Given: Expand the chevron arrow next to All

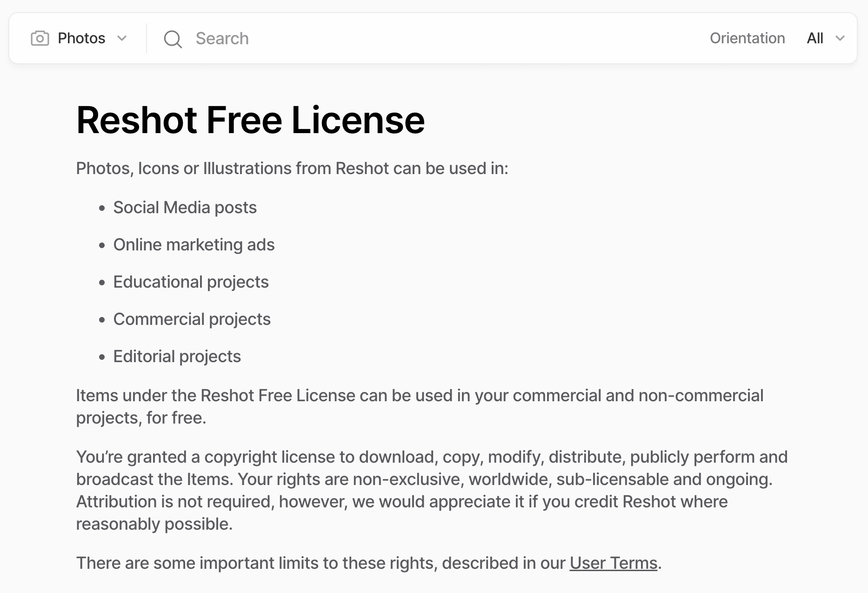Looking at the screenshot, I should click(x=840, y=38).
